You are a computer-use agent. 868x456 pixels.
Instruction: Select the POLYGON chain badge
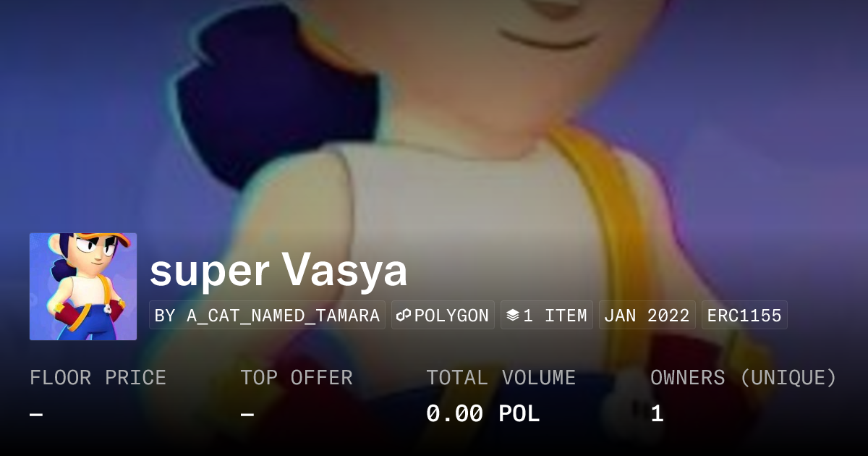[443, 316]
